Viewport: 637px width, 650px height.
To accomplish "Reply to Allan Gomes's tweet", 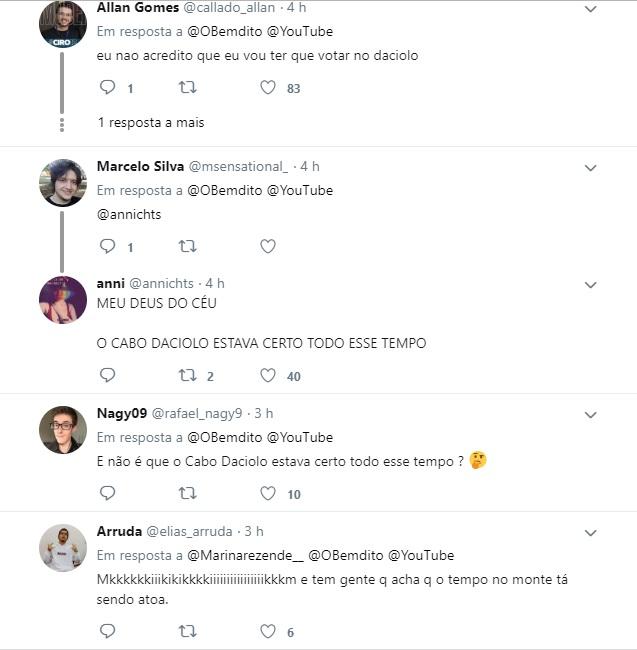I will point(108,88).
